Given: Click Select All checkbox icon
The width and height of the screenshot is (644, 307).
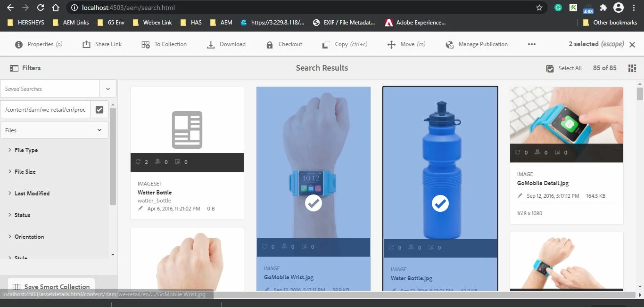Looking at the screenshot, I should click(x=550, y=68).
